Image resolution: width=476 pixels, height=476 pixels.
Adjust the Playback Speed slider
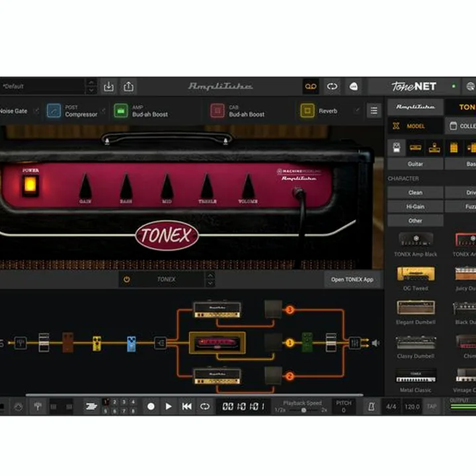click(303, 410)
